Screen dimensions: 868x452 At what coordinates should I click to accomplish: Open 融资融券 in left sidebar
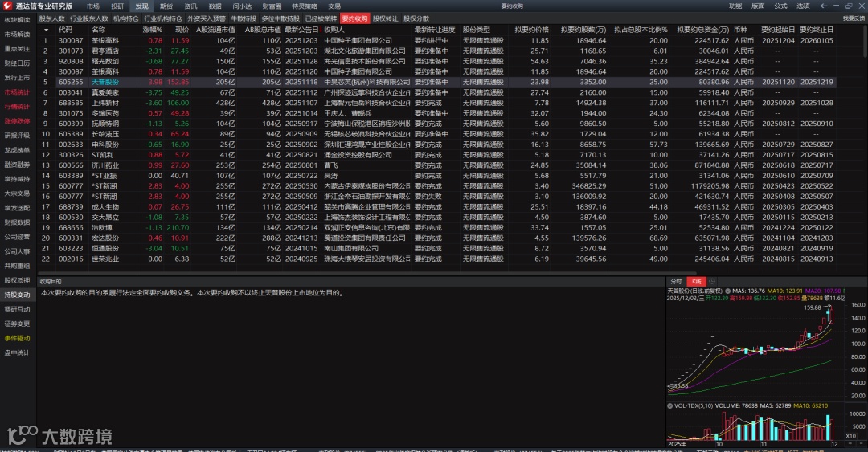(x=17, y=165)
